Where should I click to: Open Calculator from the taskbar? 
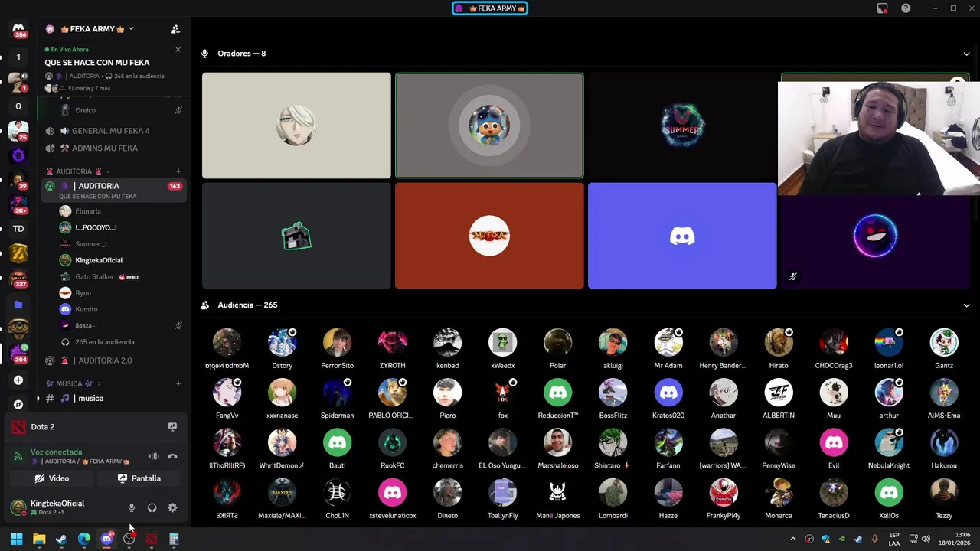[x=174, y=540]
